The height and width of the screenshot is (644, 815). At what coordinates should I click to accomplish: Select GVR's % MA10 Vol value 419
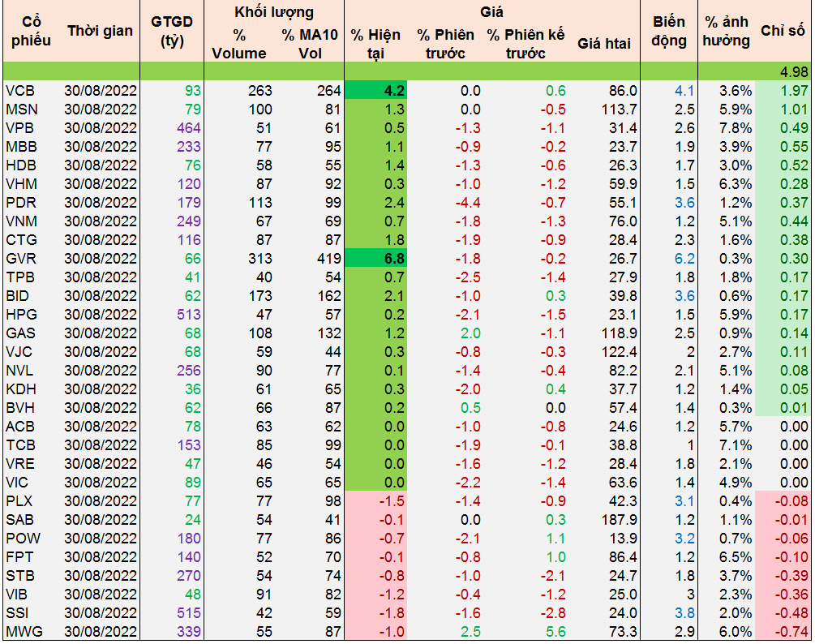329,258
